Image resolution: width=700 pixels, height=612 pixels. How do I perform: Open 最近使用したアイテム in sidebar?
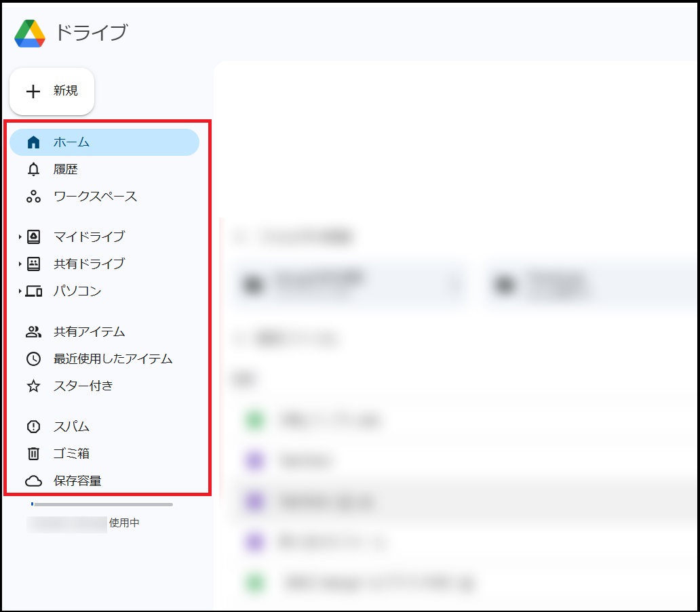pyautogui.click(x=113, y=359)
